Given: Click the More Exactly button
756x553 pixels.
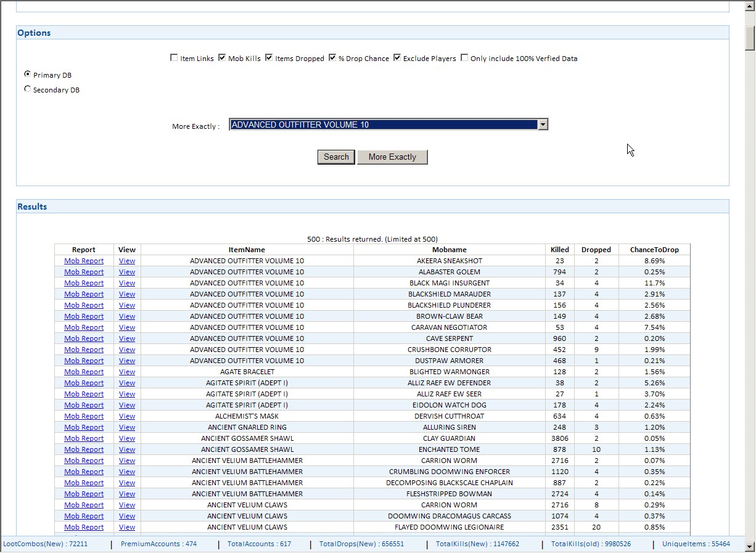Looking at the screenshot, I should (392, 157).
